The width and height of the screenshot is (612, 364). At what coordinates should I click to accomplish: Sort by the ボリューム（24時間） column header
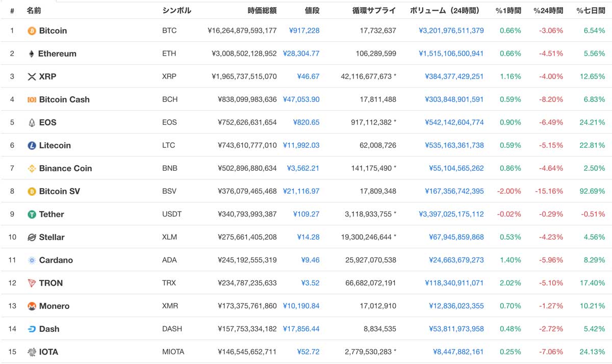click(x=447, y=10)
